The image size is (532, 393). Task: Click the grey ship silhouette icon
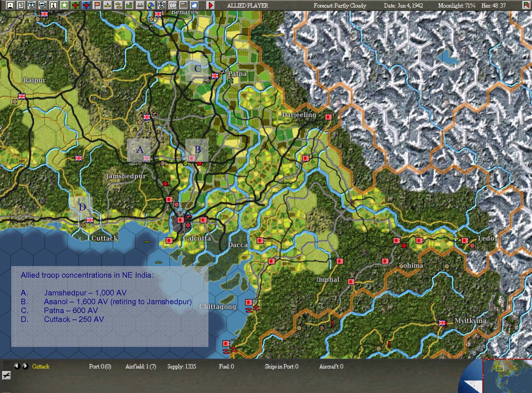pos(140,5)
